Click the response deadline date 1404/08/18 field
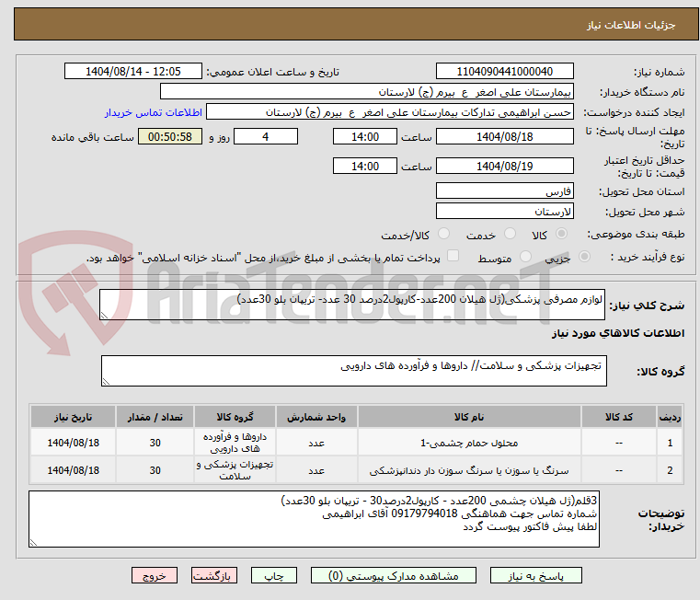The width and height of the screenshot is (700, 600). pyautogui.click(x=504, y=137)
